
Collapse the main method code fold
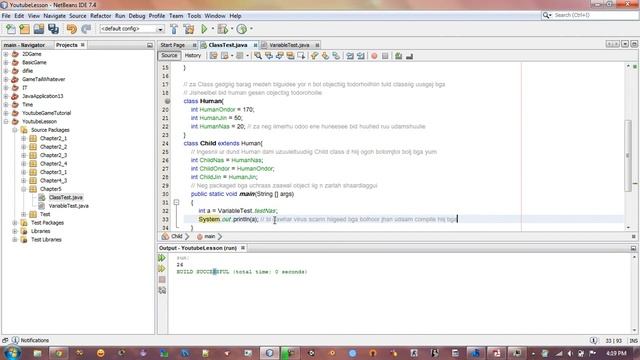(176, 202)
